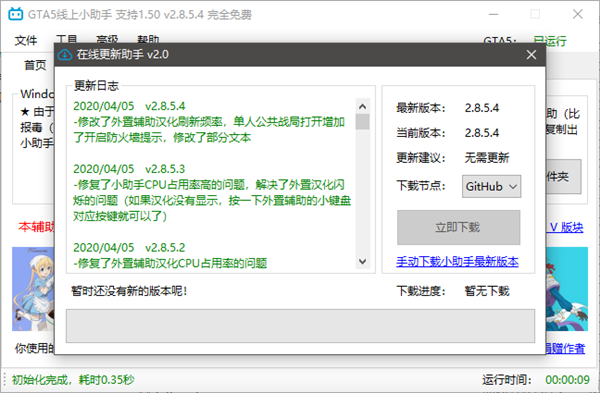600x393 pixels.
Task: Minimize the main GTA5 helper window
Action: [x=494, y=15]
